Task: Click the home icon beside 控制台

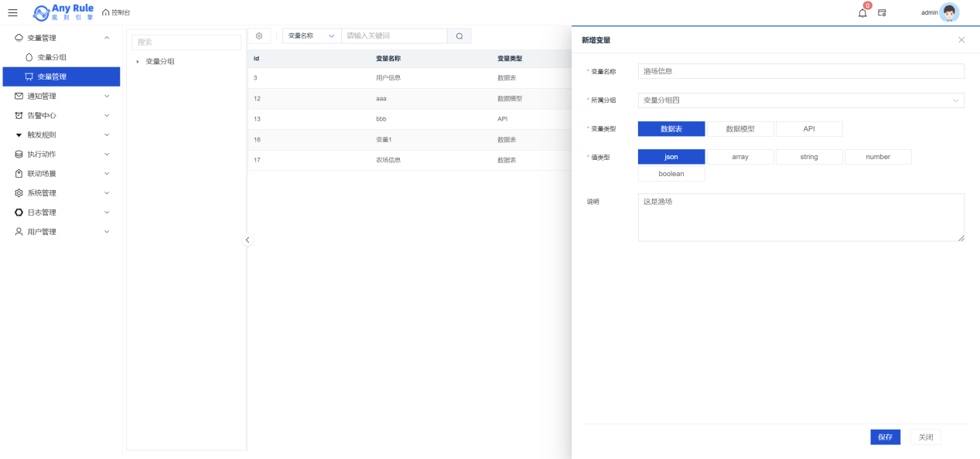Action: [x=106, y=12]
